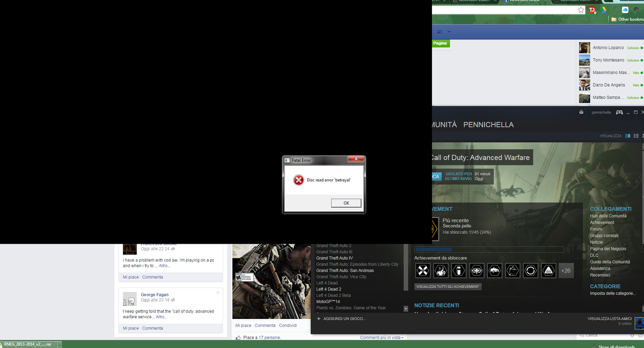The image size is (644, 348).
Task: Open the DLC link in Steam
Action: [594, 255]
